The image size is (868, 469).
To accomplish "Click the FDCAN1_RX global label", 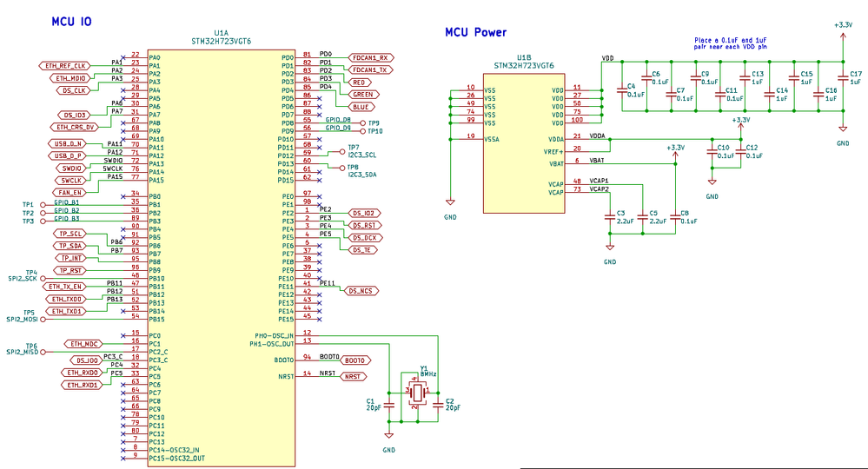I will 370,57.
